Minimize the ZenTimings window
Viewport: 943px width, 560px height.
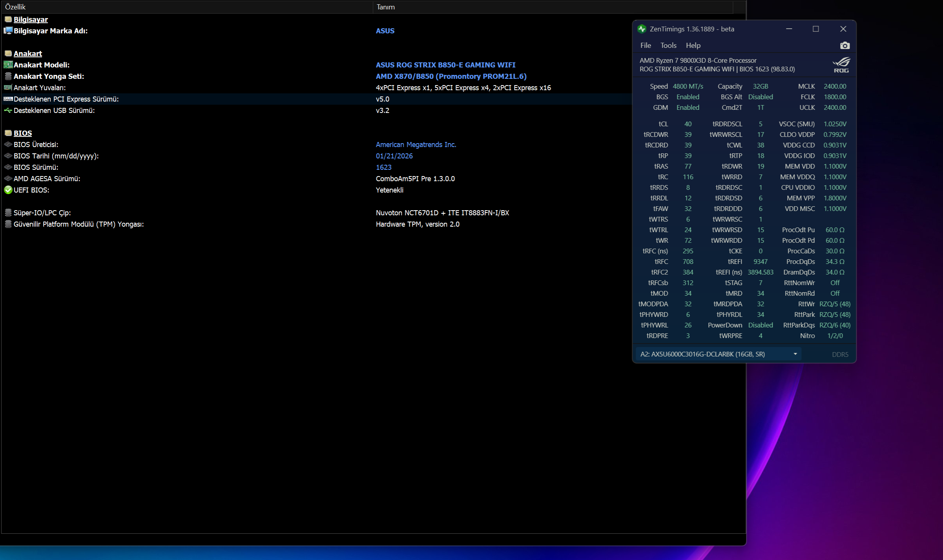pos(789,29)
